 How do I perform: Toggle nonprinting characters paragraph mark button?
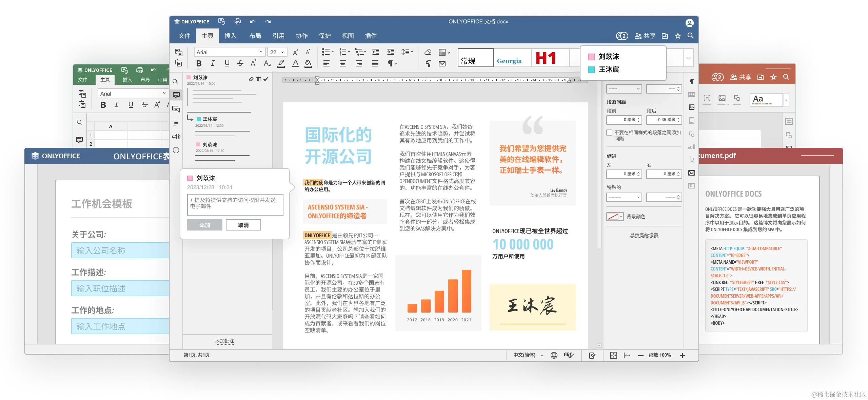pyautogui.click(x=391, y=63)
